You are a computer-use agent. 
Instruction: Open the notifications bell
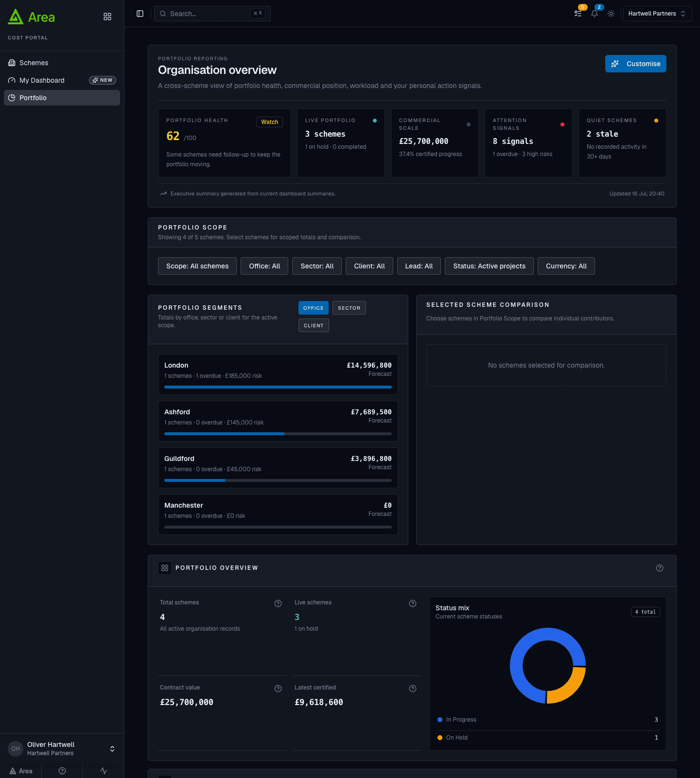(x=595, y=14)
